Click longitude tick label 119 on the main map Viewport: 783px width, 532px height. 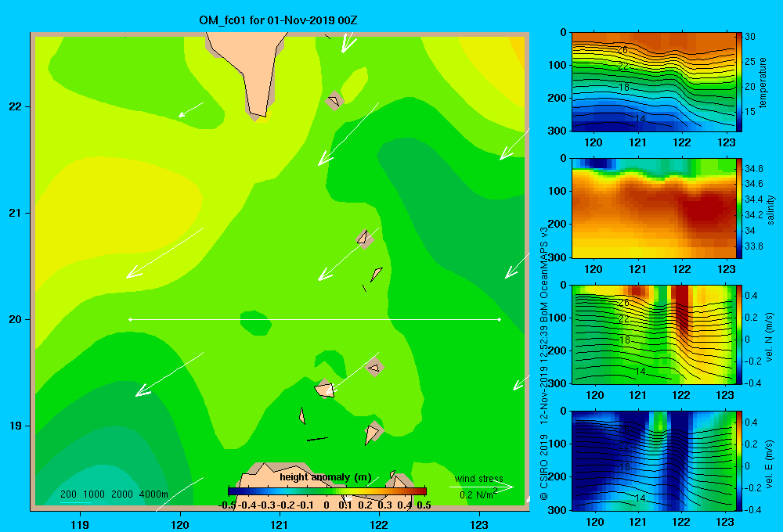click(81, 525)
